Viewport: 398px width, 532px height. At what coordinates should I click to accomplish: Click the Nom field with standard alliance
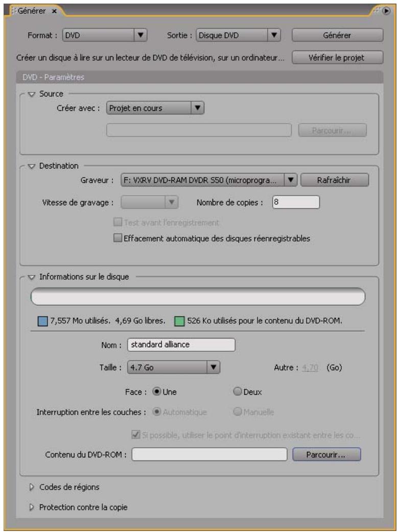coord(181,345)
